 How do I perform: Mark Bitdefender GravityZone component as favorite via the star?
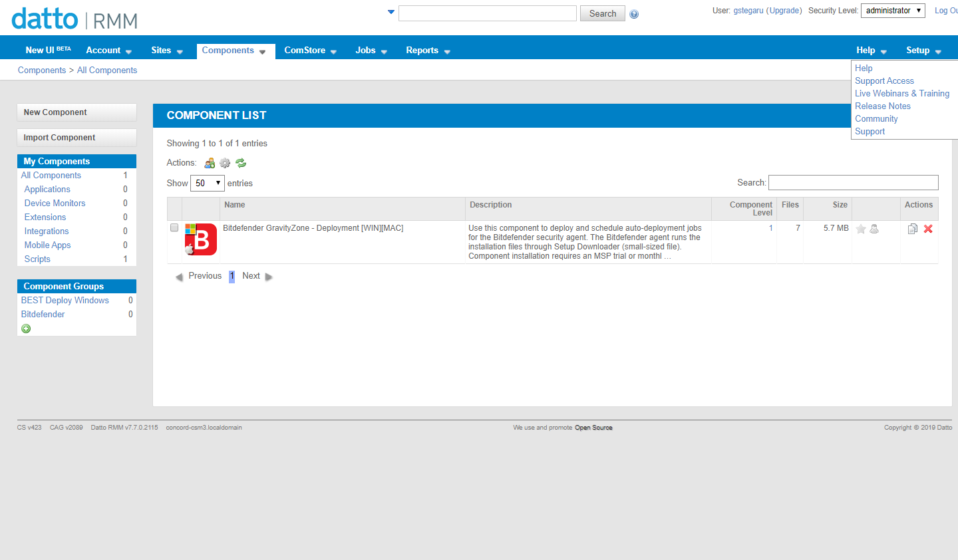[861, 229]
